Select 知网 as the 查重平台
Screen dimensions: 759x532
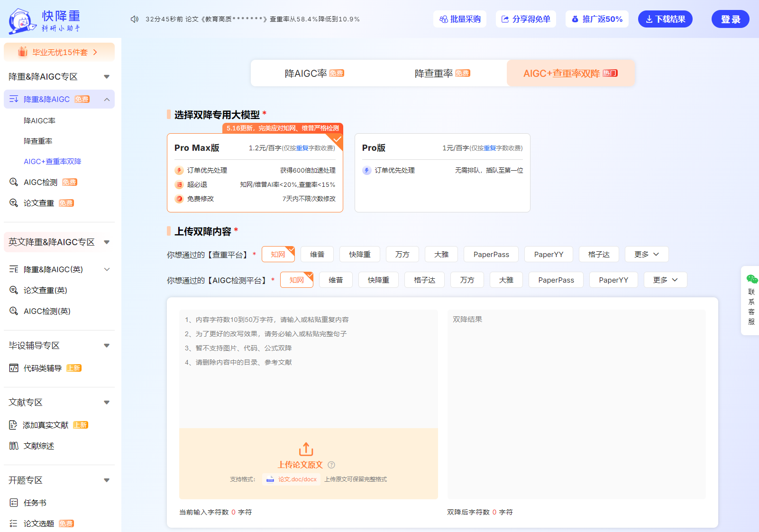click(278, 255)
